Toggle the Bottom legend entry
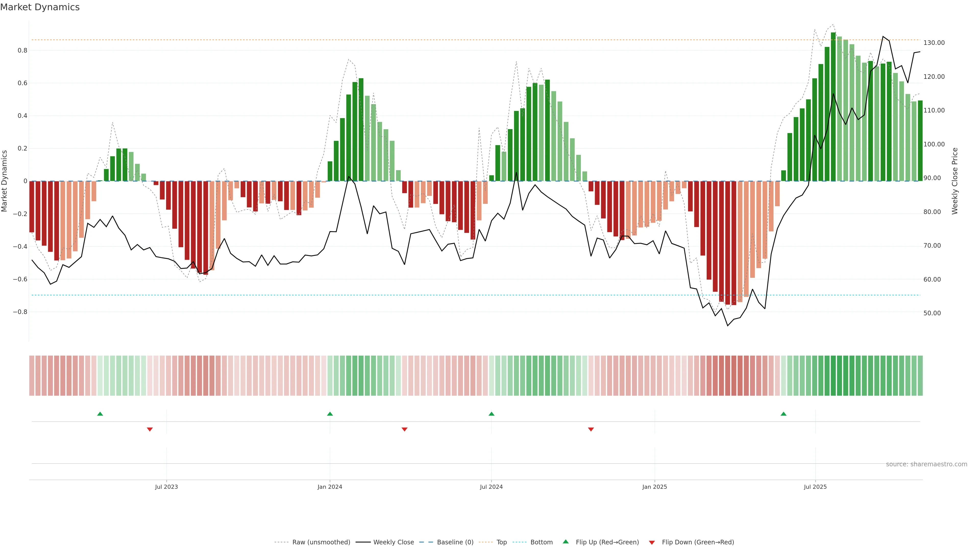The image size is (980, 551). tap(541, 542)
